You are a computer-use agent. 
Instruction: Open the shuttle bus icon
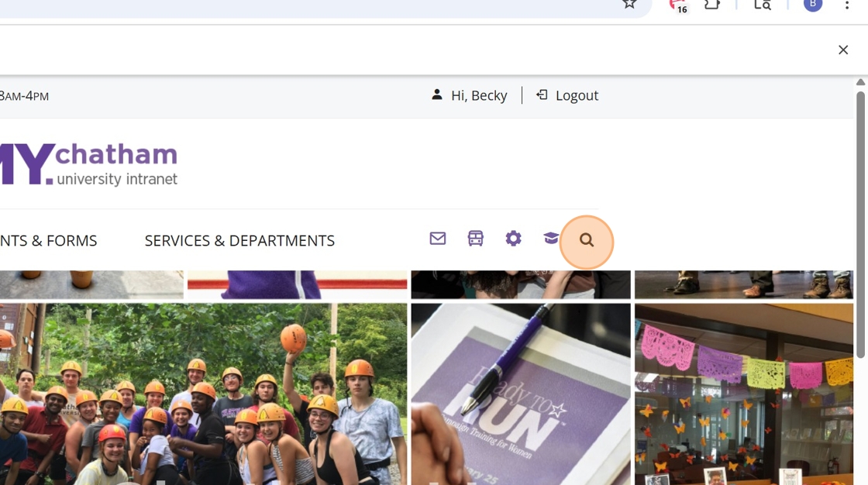point(476,239)
